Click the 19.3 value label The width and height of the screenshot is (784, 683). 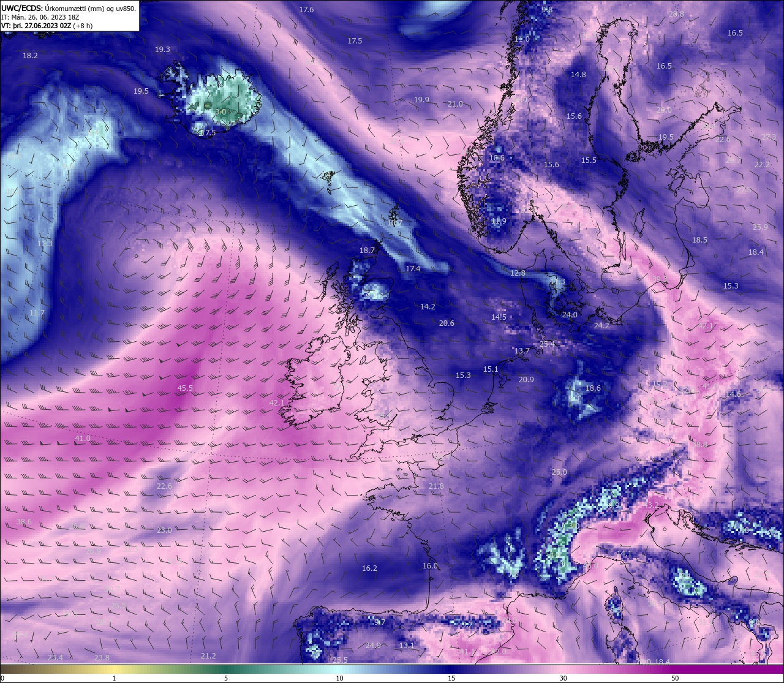coord(162,50)
